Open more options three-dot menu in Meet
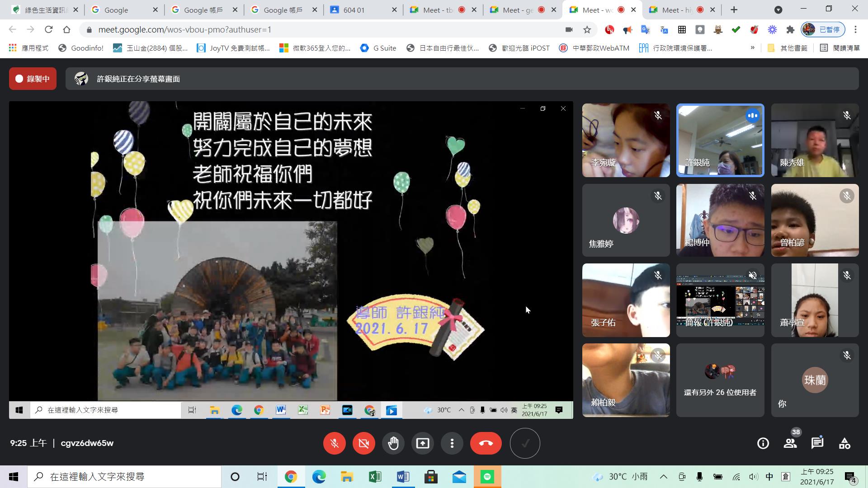The image size is (868, 488). click(x=452, y=443)
